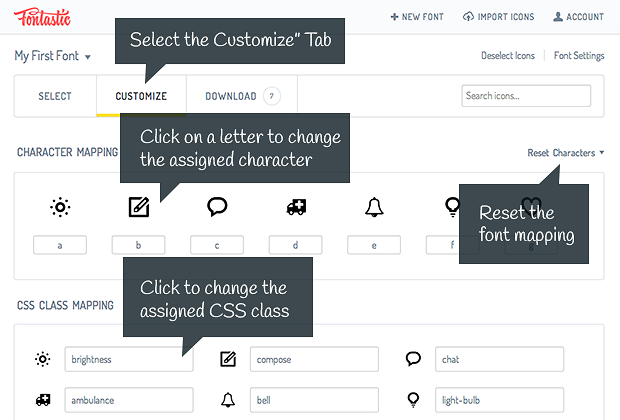Switch to the Select tab
Screen dimensions: 620x420
coord(55,97)
